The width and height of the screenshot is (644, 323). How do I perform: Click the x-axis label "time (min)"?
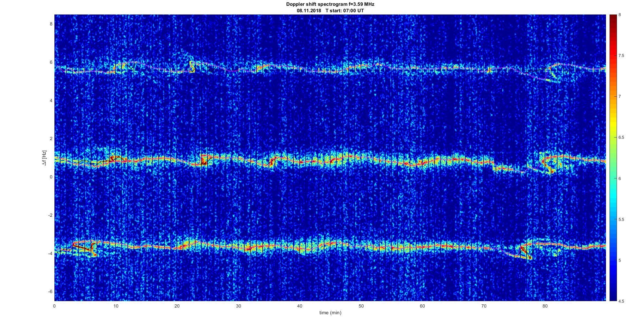coord(330,313)
